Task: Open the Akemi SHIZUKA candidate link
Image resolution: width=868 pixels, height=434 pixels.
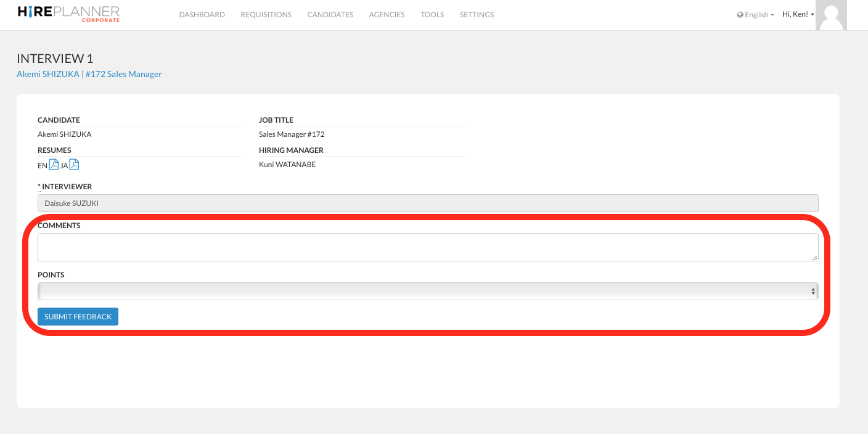Action: click(x=48, y=74)
